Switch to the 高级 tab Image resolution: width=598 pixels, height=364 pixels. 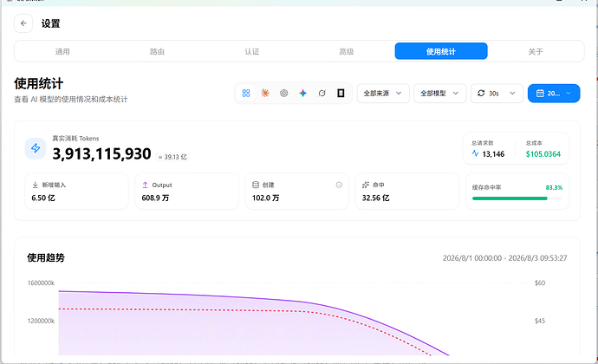tap(347, 51)
